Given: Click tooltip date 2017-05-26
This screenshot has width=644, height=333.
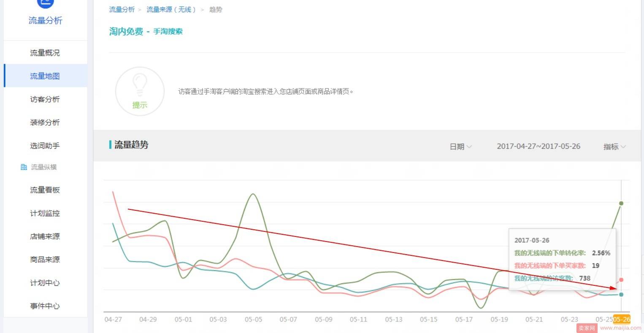Looking at the screenshot, I should pos(532,240).
